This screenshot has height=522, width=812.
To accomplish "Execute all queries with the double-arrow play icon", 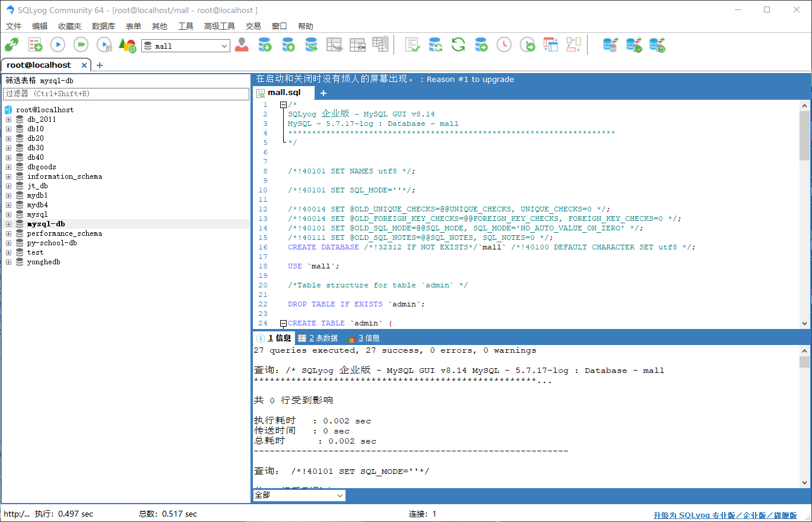I will tap(81, 45).
